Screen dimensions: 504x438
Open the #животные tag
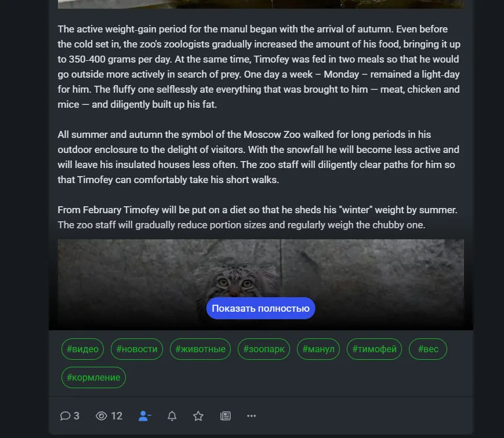[x=200, y=349]
